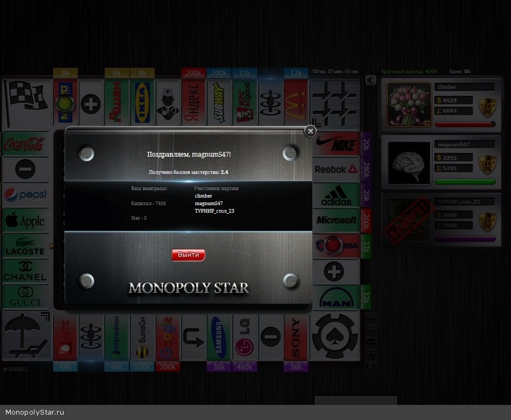The height and width of the screenshot is (420, 511).
Task: Click magnum547's green timer bar
Action: pyautogui.click(x=465, y=181)
